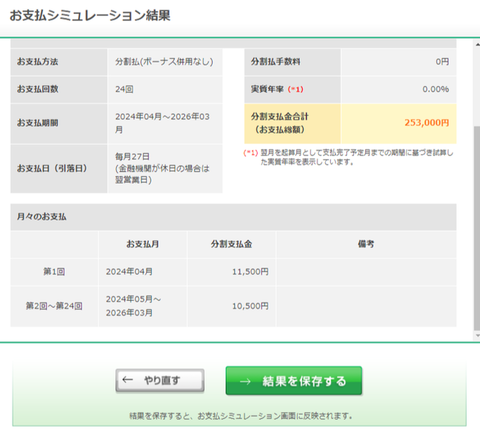Click the 第2回～第24回 row label
The height and width of the screenshot is (438, 480).
[54, 306]
